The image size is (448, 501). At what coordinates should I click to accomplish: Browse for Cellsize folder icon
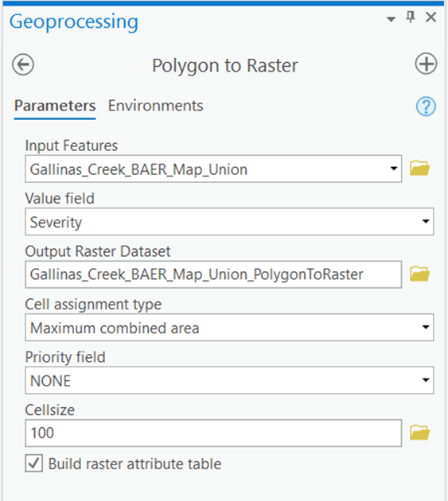[x=419, y=433]
